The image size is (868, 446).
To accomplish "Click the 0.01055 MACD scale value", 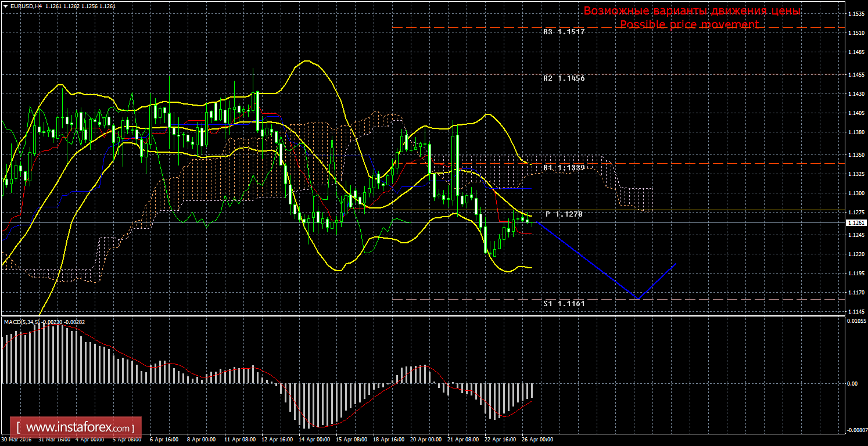I will (856, 321).
